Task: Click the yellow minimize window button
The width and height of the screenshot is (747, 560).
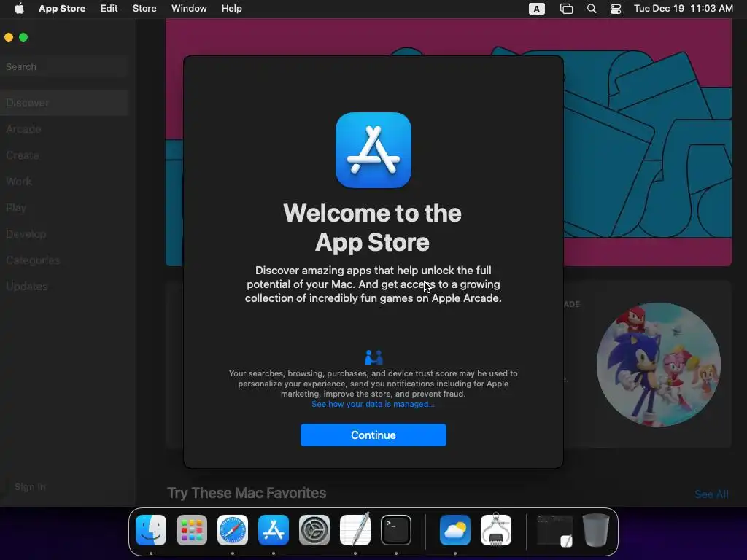Action: 9,37
